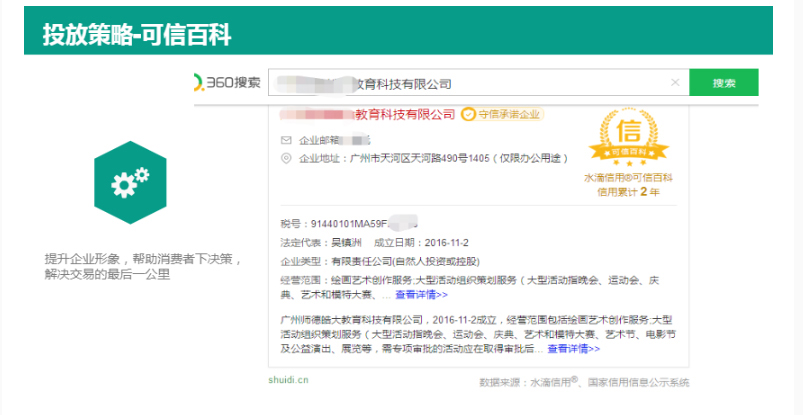Clear the search box with the X icon
Viewport: 803px width, 415px height.
click(675, 83)
